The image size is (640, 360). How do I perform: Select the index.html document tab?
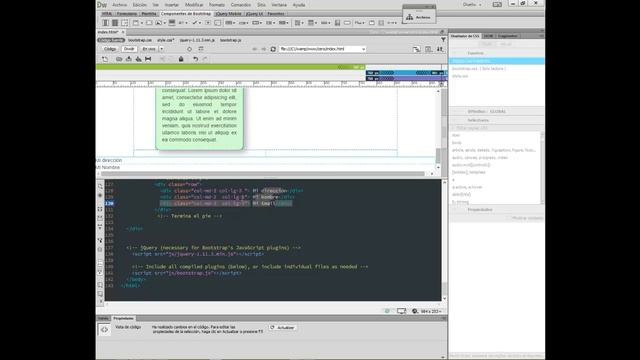pos(108,32)
